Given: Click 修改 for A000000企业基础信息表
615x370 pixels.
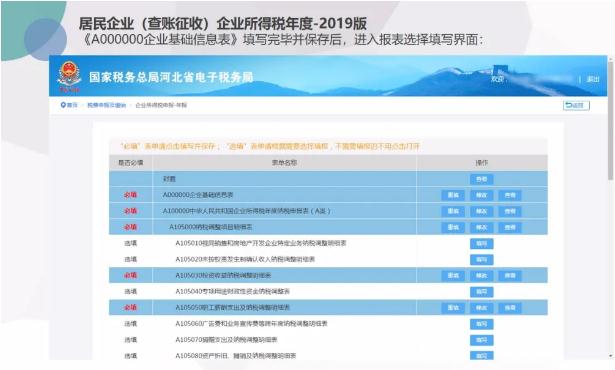Looking at the screenshot, I should pyautogui.click(x=482, y=195).
